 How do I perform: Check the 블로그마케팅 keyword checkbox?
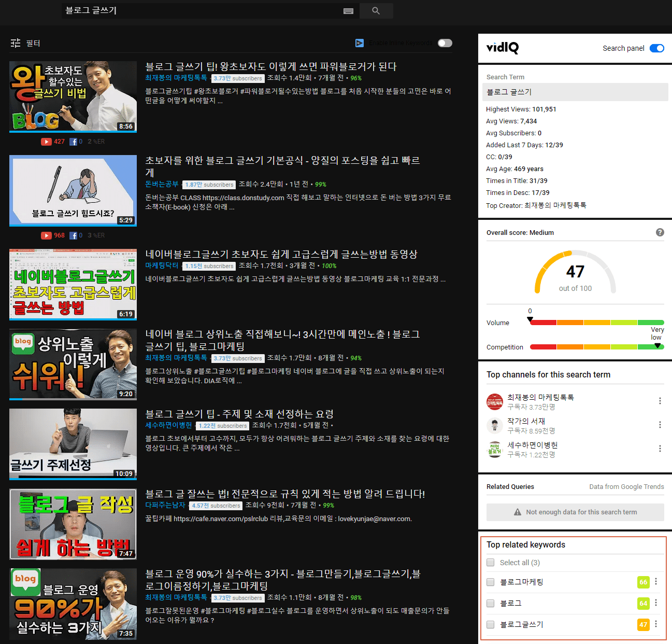coord(491,582)
